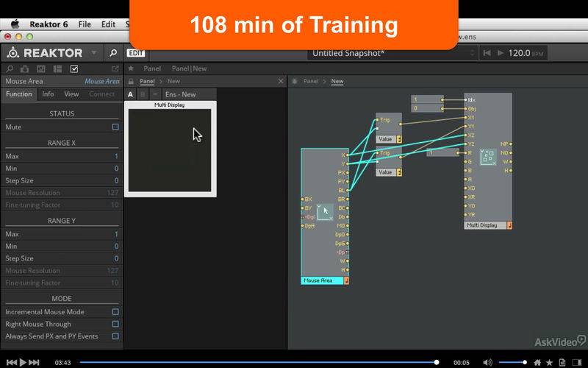Click the star bookmark icon in tab bar
The image size is (588, 368).
tap(131, 68)
